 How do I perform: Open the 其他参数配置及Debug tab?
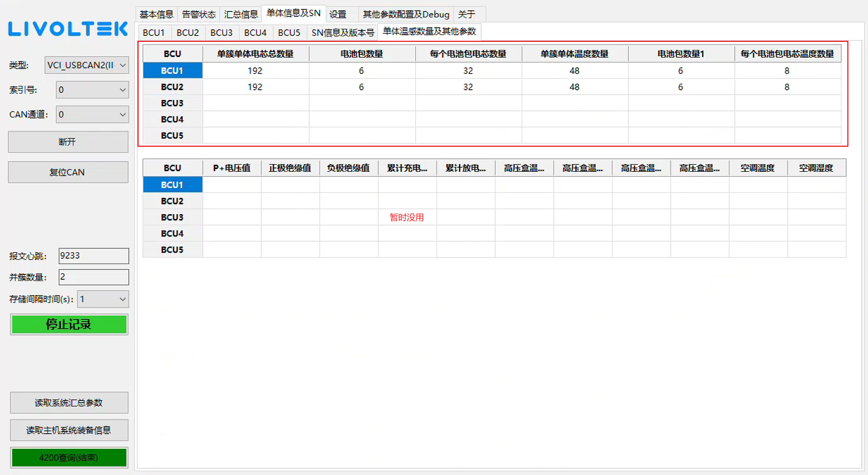(406, 14)
